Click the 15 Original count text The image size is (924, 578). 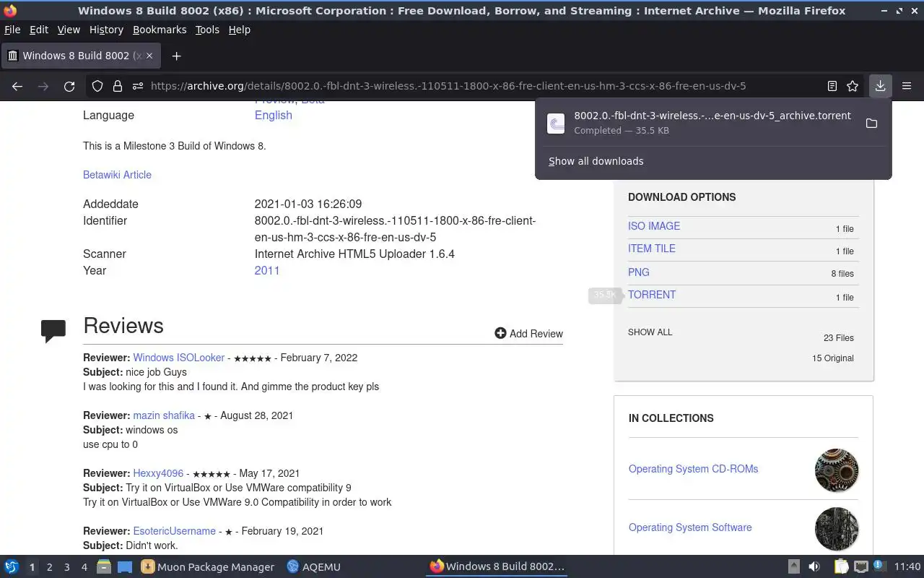point(832,358)
